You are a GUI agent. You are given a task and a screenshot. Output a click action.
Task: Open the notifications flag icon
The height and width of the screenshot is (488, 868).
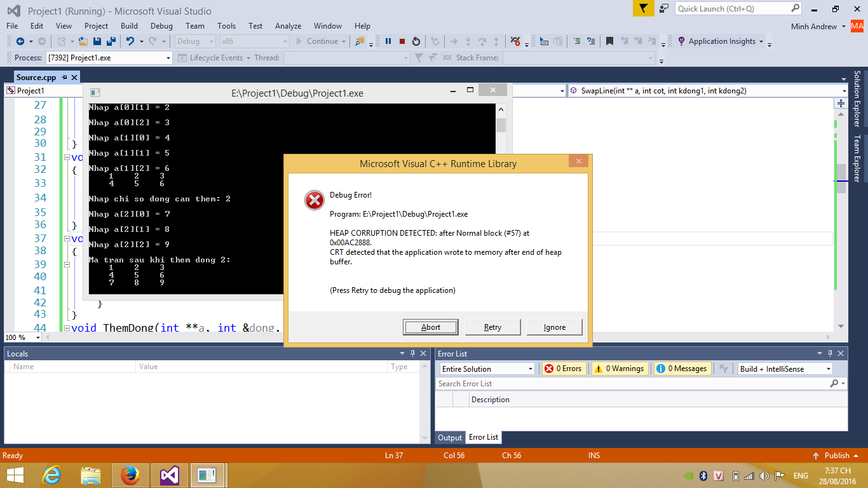pyautogui.click(x=643, y=9)
